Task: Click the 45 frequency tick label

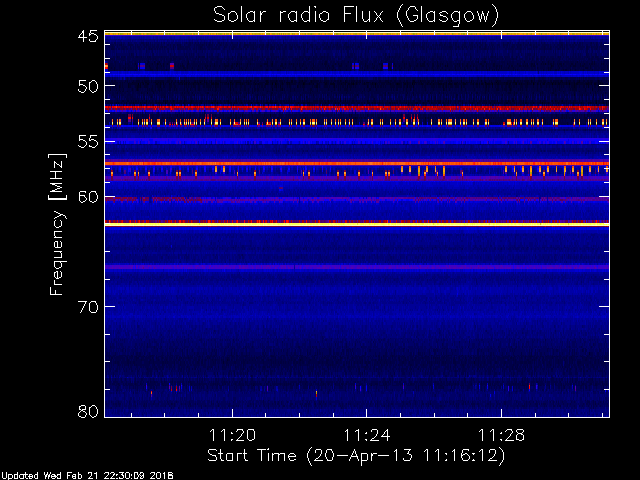Action: point(88,36)
